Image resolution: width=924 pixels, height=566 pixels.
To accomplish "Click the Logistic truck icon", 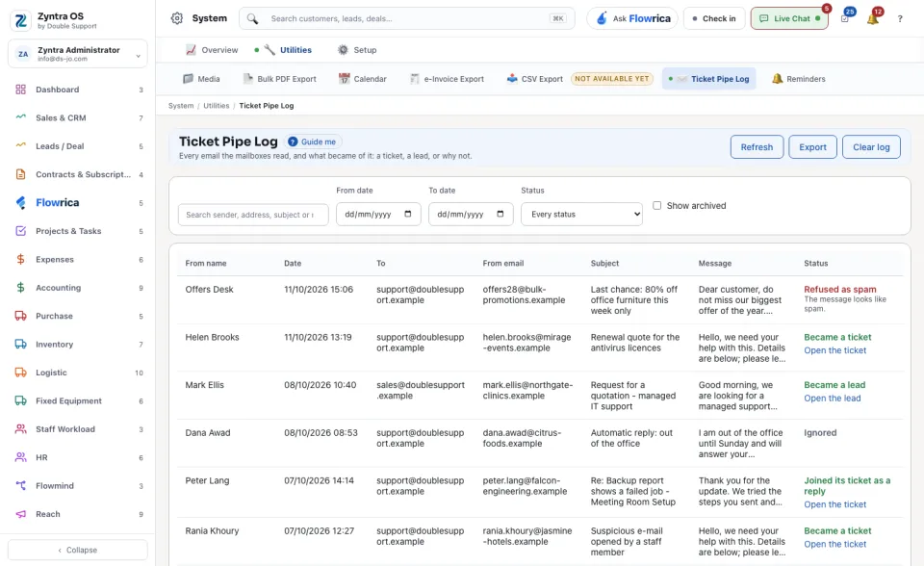I will 20,373.
